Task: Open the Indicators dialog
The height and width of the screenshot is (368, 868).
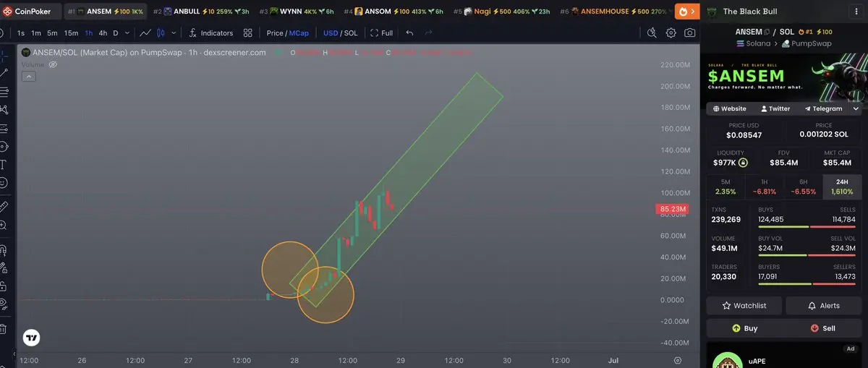Action: [210, 33]
